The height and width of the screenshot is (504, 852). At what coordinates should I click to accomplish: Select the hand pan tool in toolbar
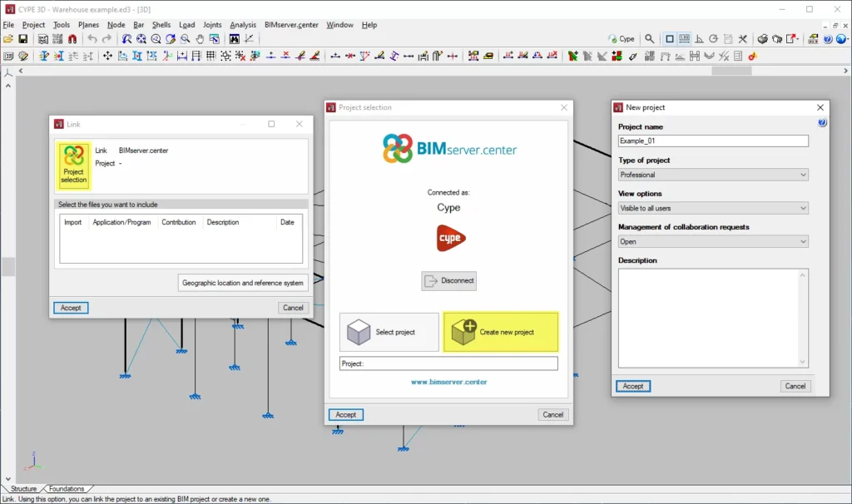point(200,39)
